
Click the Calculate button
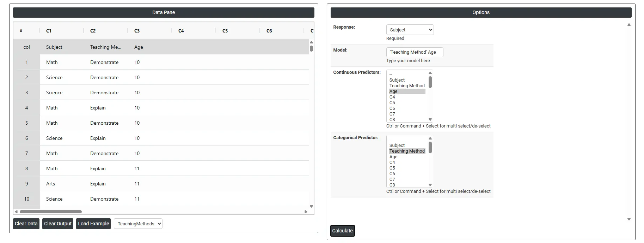click(x=343, y=231)
